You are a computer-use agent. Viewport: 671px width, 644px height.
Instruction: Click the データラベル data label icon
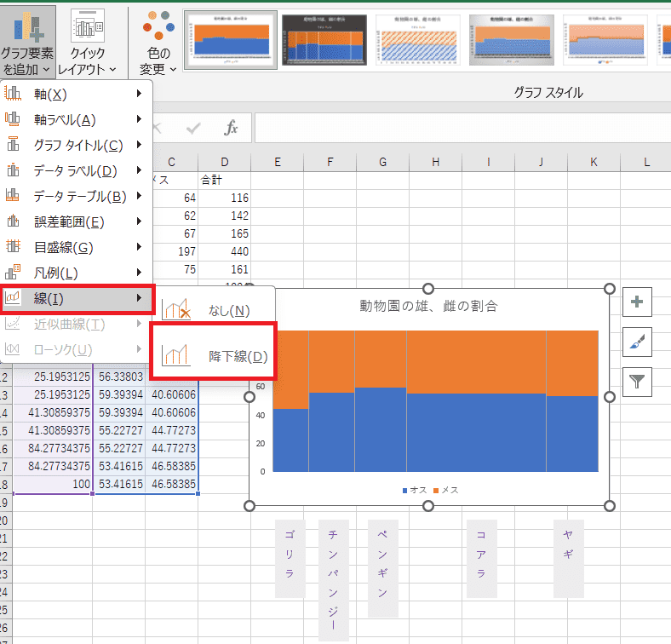(x=13, y=170)
